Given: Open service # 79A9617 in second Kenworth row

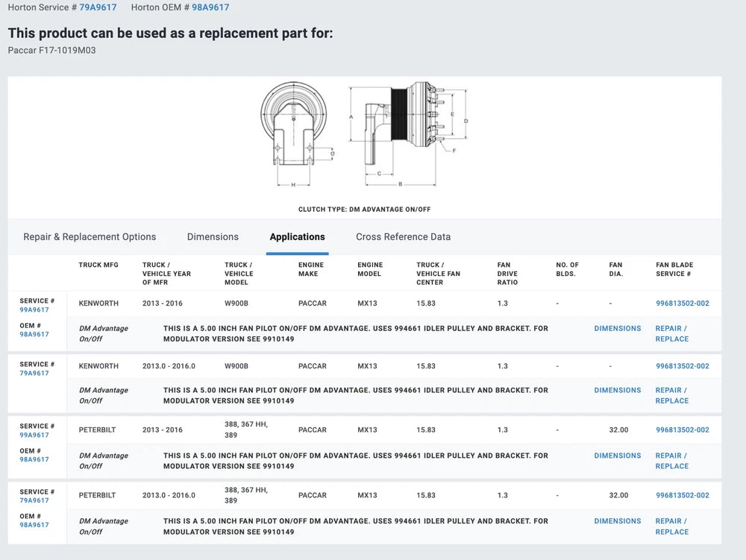Looking at the screenshot, I should coord(34,373).
